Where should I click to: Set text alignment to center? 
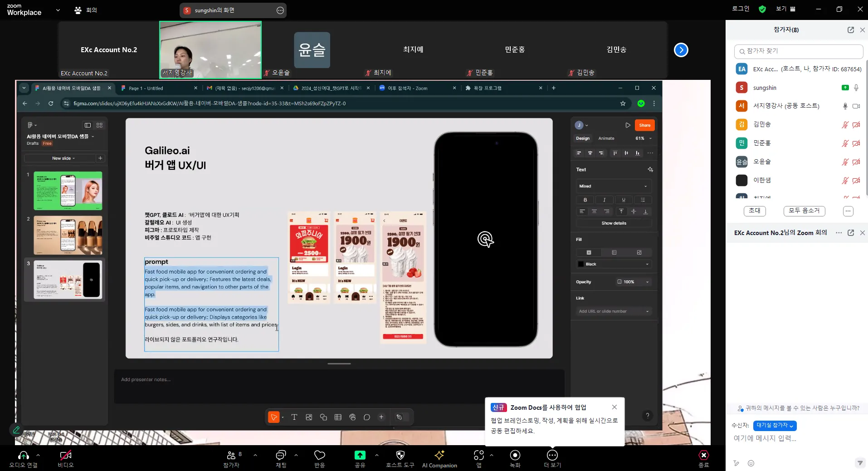coord(594,211)
